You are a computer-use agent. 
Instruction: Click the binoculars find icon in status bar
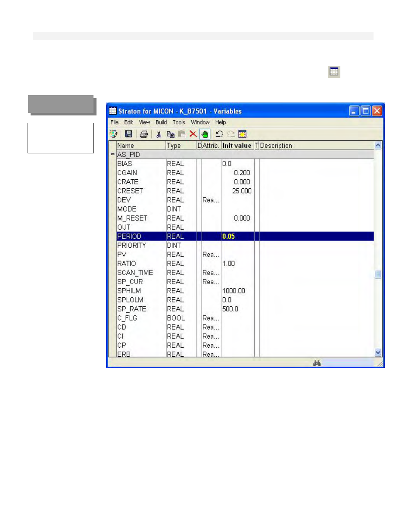pyautogui.click(x=317, y=363)
